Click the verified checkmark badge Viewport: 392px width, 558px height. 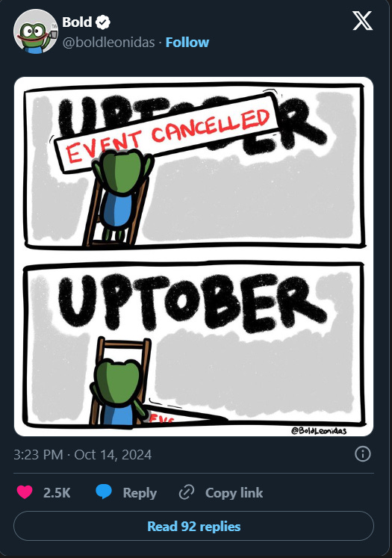click(104, 22)
